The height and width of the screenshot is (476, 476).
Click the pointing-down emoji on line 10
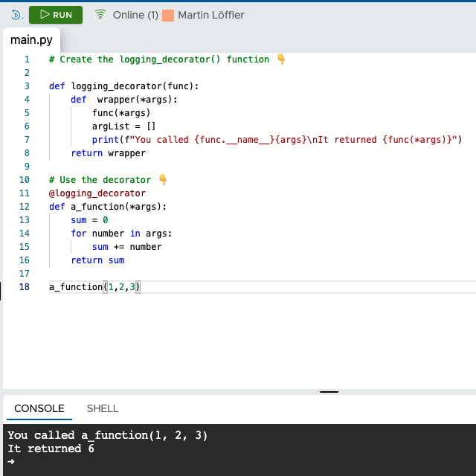pos(163,179)
